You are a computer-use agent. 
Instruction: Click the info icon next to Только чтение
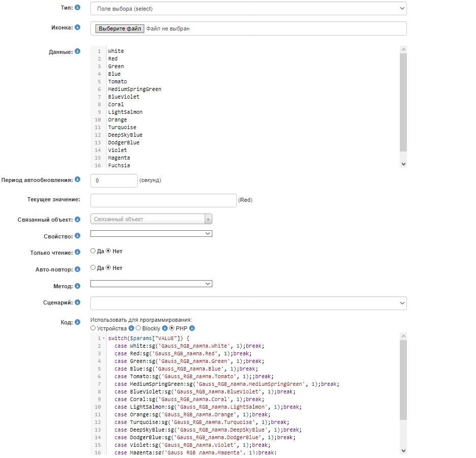(x=77, y=252)
